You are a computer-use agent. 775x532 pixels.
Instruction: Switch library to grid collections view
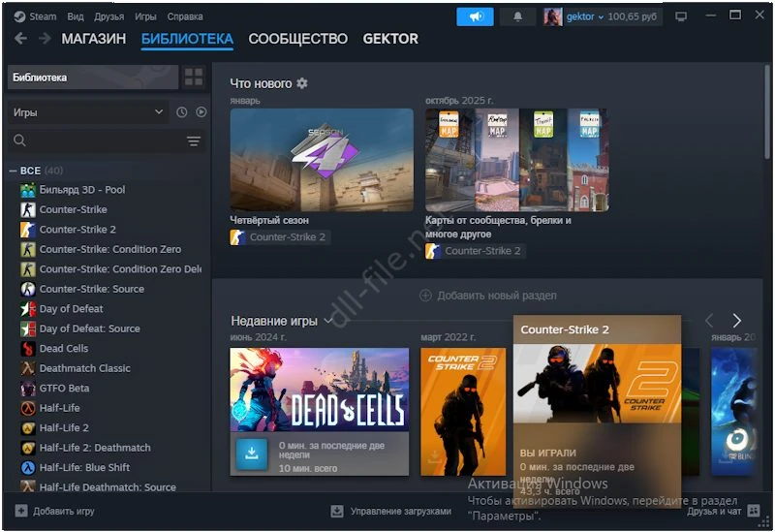point(194,78)
